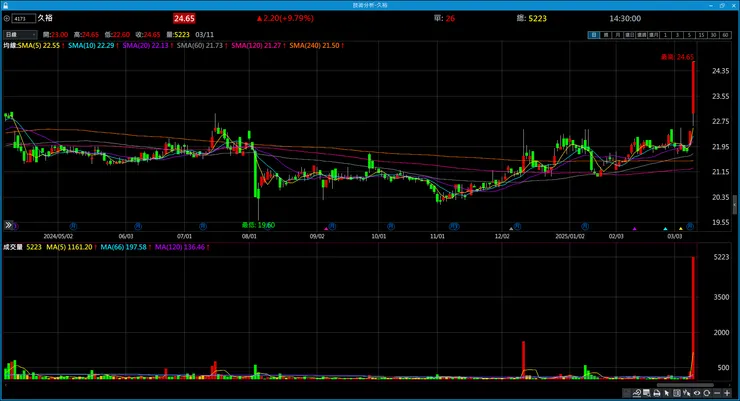Viewport: 740px width, 401px height.
Task: Click the vertical splitter handle on right edge
Action: 735,205
